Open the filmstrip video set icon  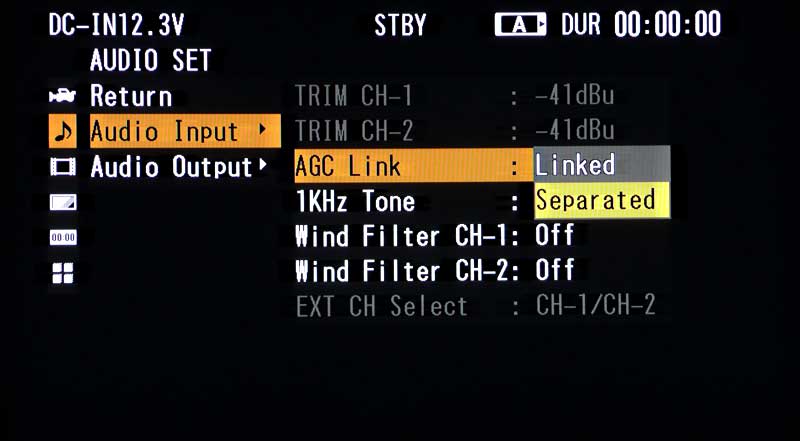tap(63, 167)
